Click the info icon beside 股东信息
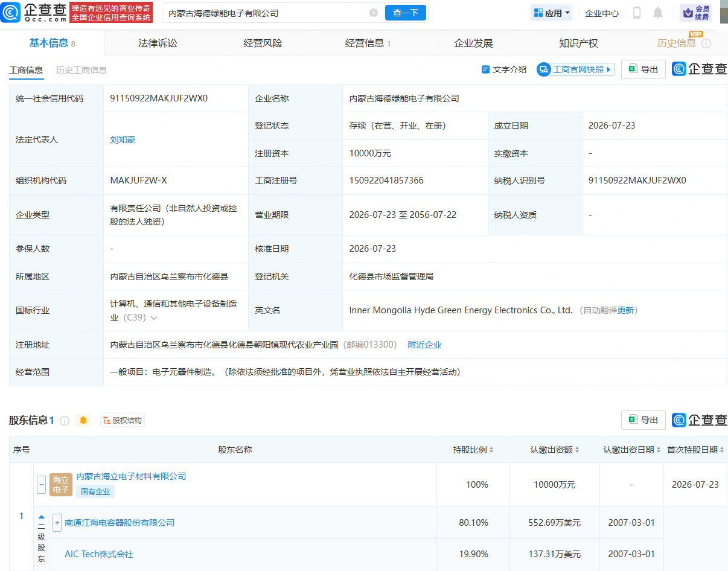Image resolution: width=728 pixels, height=571 pixels. [65, 420]
